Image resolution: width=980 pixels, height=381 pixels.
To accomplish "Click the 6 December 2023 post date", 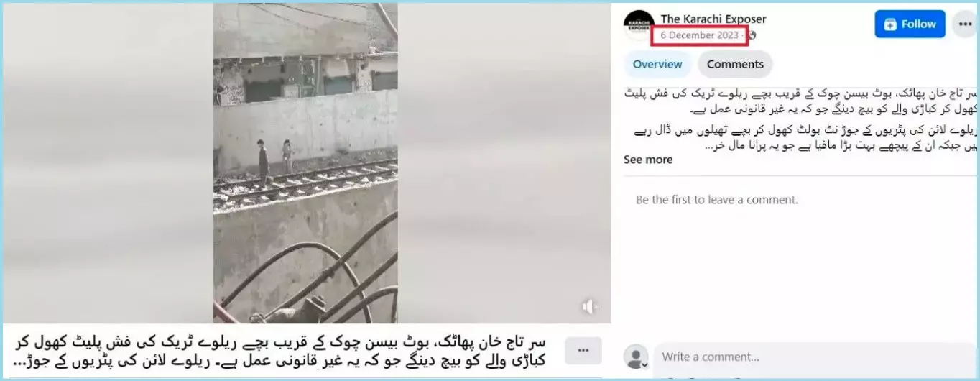I will [x=699, y=35].
